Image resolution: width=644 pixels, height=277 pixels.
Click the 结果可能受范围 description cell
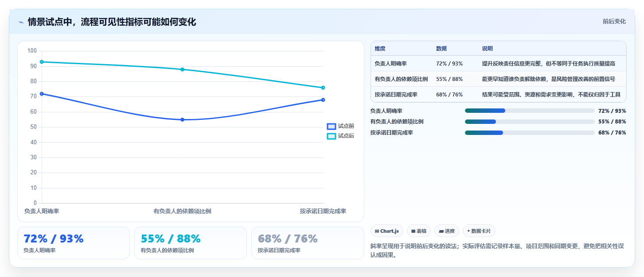[551, 94]
